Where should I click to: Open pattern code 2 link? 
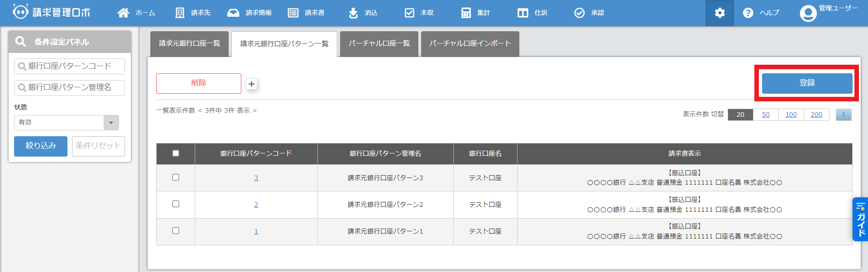(256, 205)
